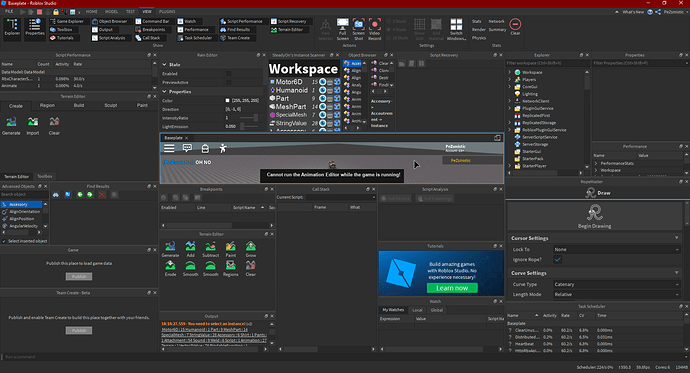Start Video Record from the ribbon
Viewport: 690px width, 373px height.
[x=374, y=29]
